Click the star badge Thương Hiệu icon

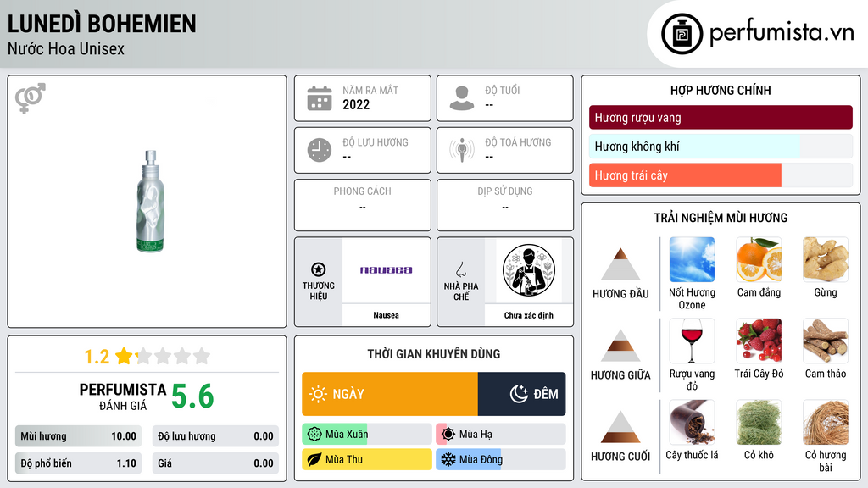pos(319,269)
